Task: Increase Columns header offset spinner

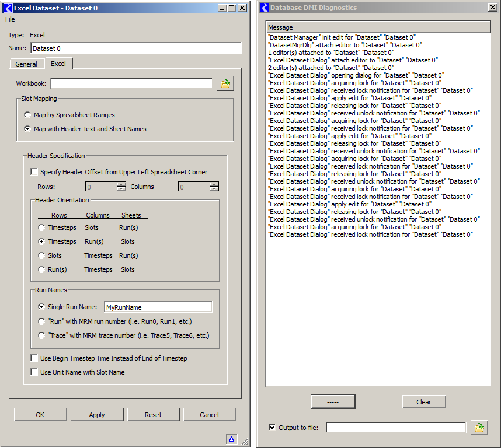Action: coord(214,184)
